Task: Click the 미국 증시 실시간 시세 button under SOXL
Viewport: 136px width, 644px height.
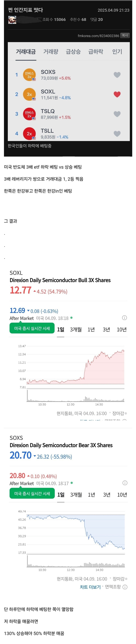Action: 32,328
